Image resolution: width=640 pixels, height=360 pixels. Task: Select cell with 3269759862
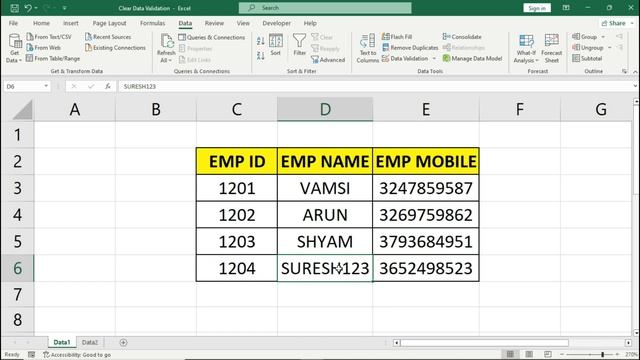coord(426,215)
